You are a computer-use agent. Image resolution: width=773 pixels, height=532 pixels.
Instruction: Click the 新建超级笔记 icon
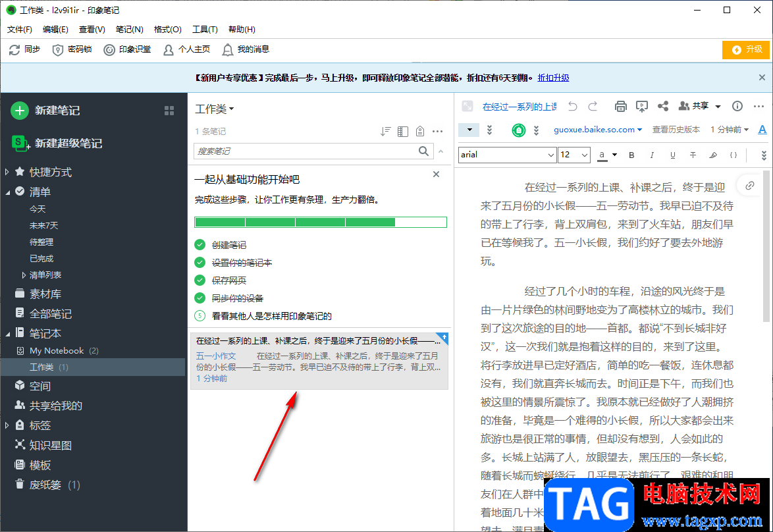click(x=20, y=144)
